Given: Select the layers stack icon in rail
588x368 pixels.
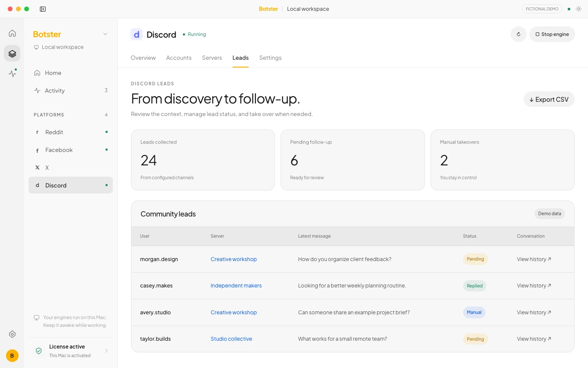Looking at the screenshot, I should coord(12,54).
